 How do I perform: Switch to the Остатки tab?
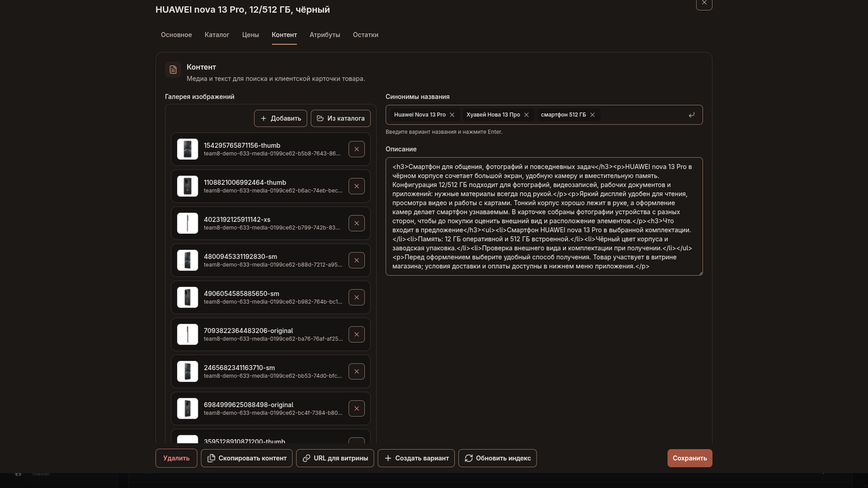click(x=366, y=35)
